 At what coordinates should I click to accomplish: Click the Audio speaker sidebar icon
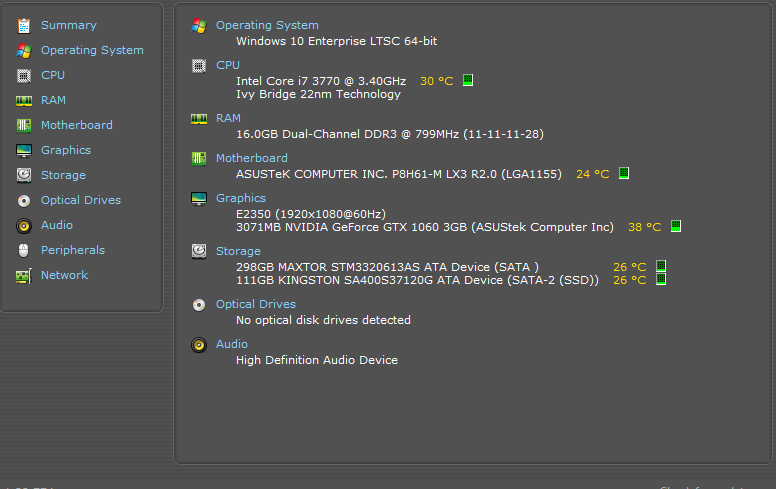point(23,225)
